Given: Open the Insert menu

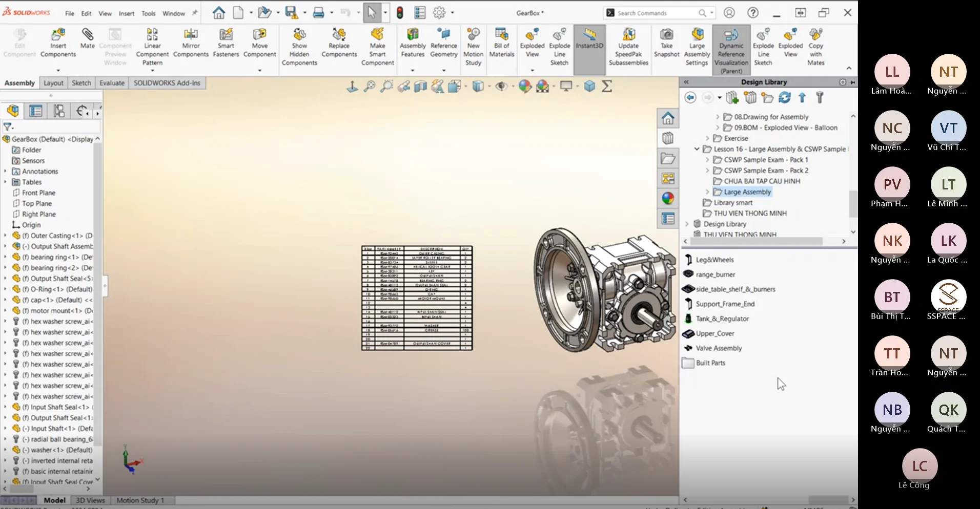Looking at the screenshot, I should pyautogui.click(x=127, y=13).
